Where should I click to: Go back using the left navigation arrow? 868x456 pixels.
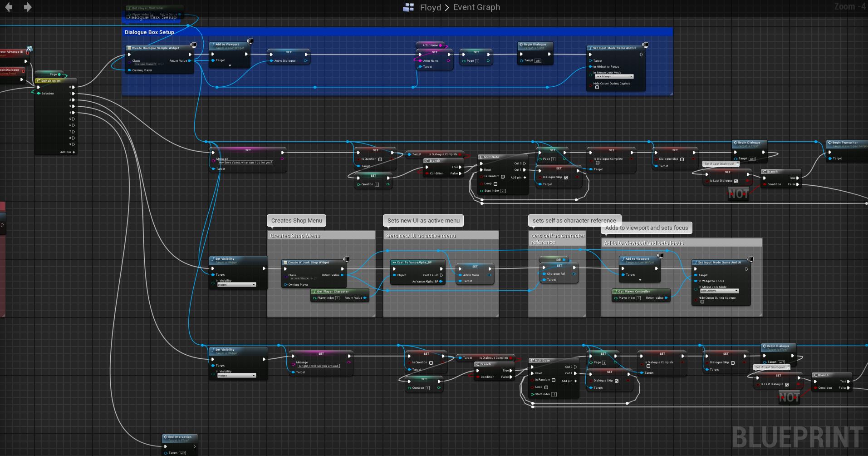point(9,7)
